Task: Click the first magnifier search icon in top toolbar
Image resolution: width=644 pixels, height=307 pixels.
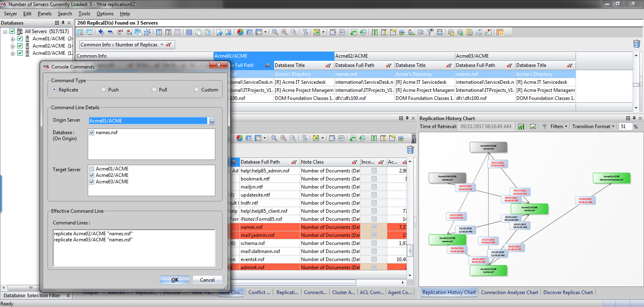Action: pos(275,32)
